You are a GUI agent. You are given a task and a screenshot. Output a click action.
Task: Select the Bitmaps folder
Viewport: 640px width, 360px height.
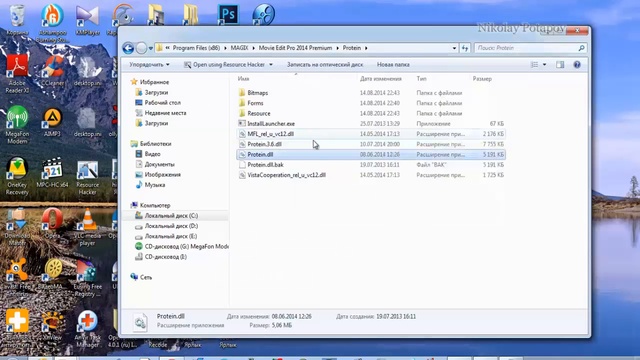tap(258, 93)
